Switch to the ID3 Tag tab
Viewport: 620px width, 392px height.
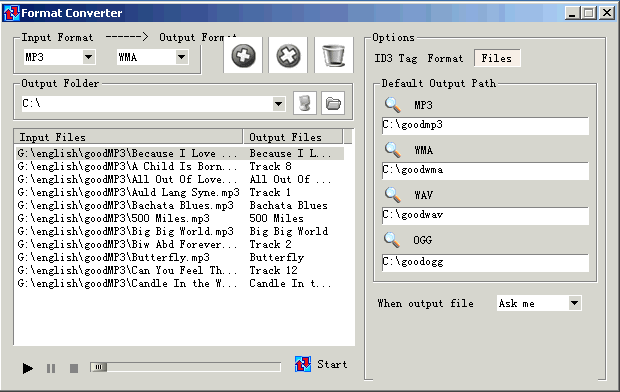click(396, 59)
